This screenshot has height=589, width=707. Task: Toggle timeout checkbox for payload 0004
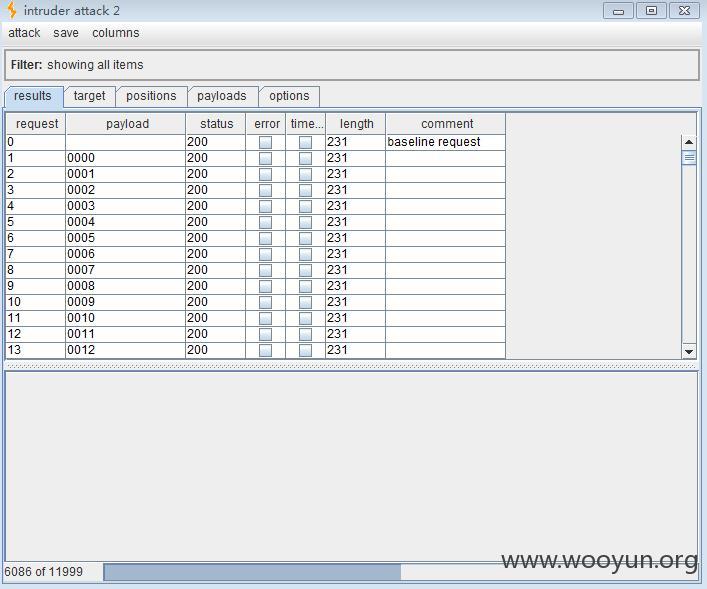(305, 222)
